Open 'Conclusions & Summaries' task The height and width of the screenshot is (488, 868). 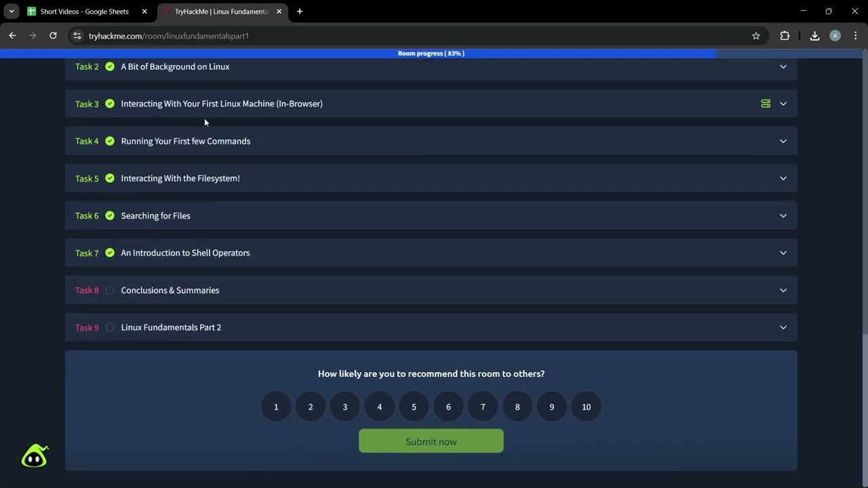(170, 290)
